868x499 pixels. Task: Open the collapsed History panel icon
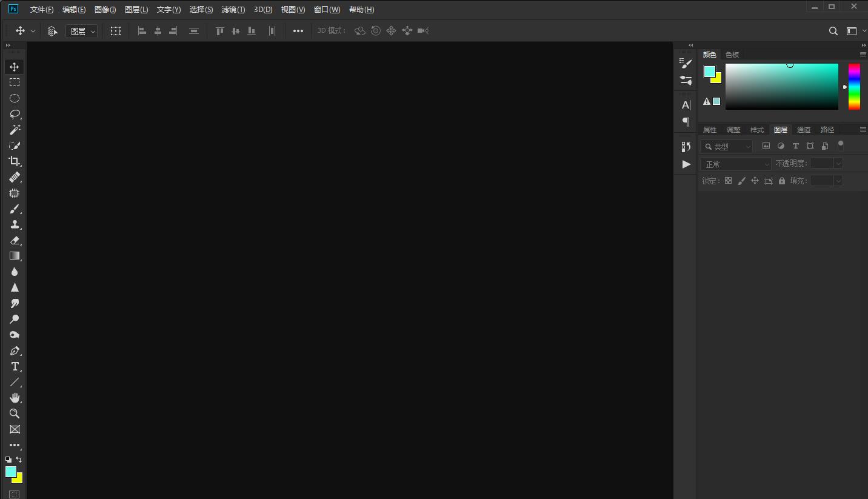pyautogui.click(x=686, y=147)
